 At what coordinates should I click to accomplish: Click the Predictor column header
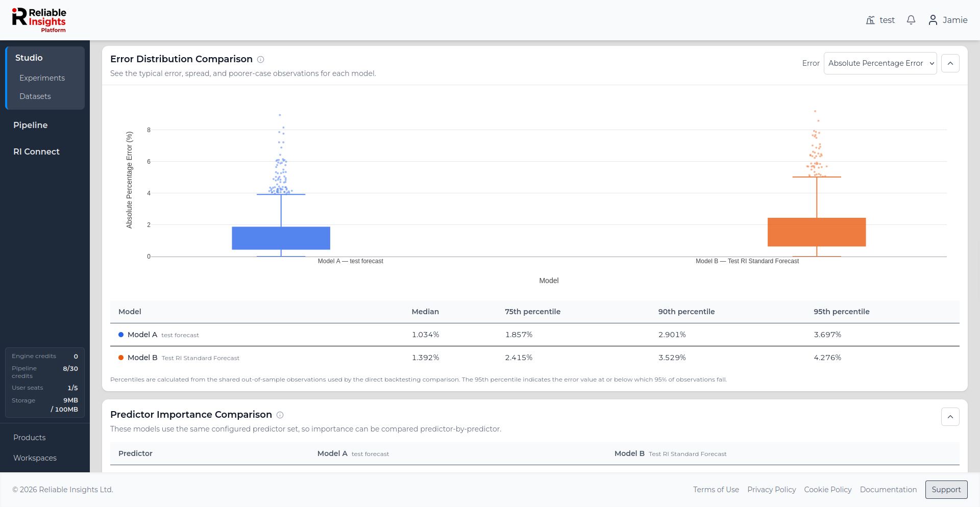tap(135, 453)
